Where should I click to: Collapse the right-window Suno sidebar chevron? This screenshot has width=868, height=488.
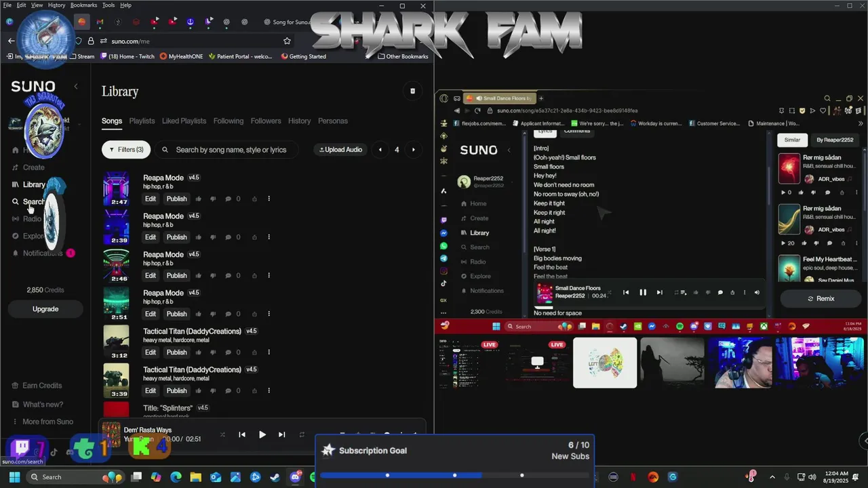coord(509,150)
